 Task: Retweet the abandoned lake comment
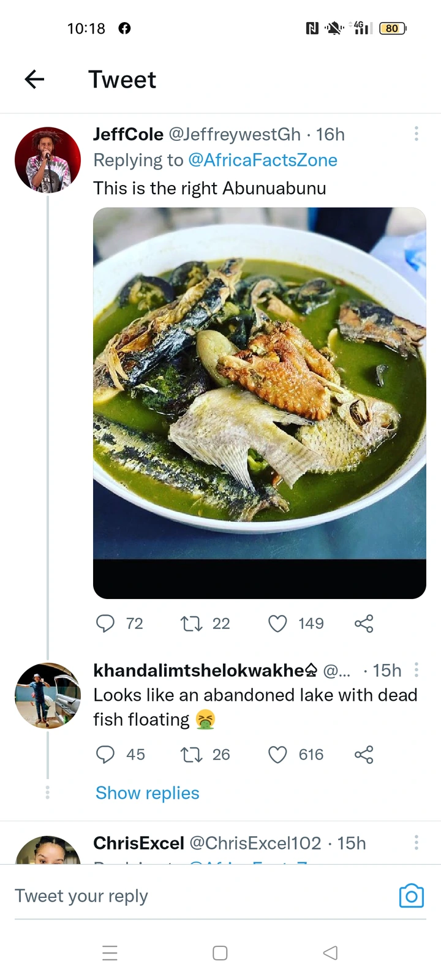[x=191, y=755]
